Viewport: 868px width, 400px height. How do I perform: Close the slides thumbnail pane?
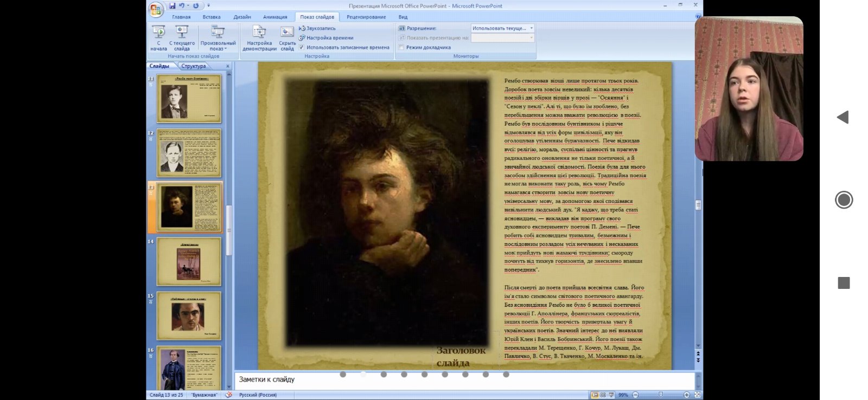pyautogui.click(x=228, y=66)
